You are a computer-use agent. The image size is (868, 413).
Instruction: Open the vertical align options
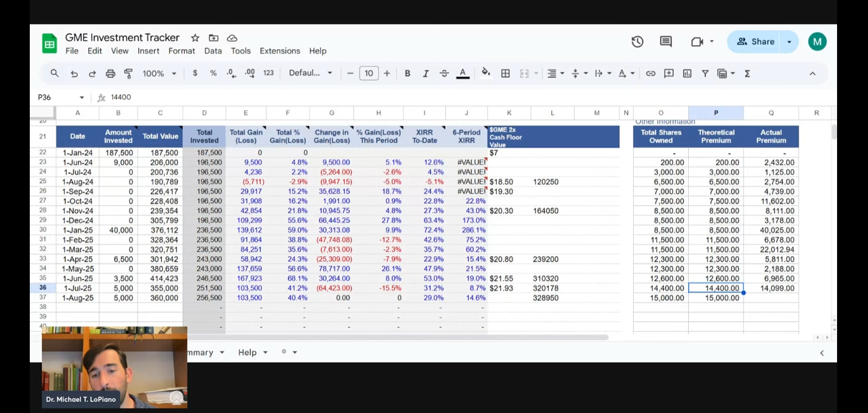click(579, 73)
